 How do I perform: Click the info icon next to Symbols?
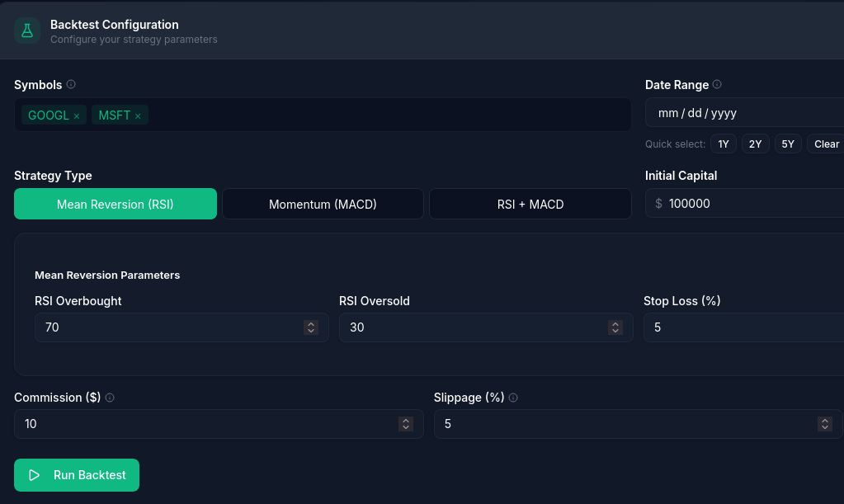[71, 84]
